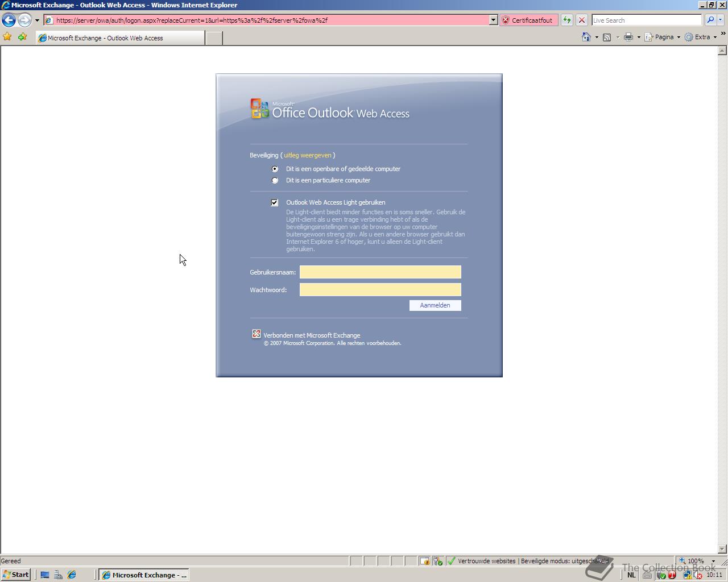Click the vertical scrollbar down arrow
Image resolution: width=728 pixels, height=582 pixels.
point(722,549)
